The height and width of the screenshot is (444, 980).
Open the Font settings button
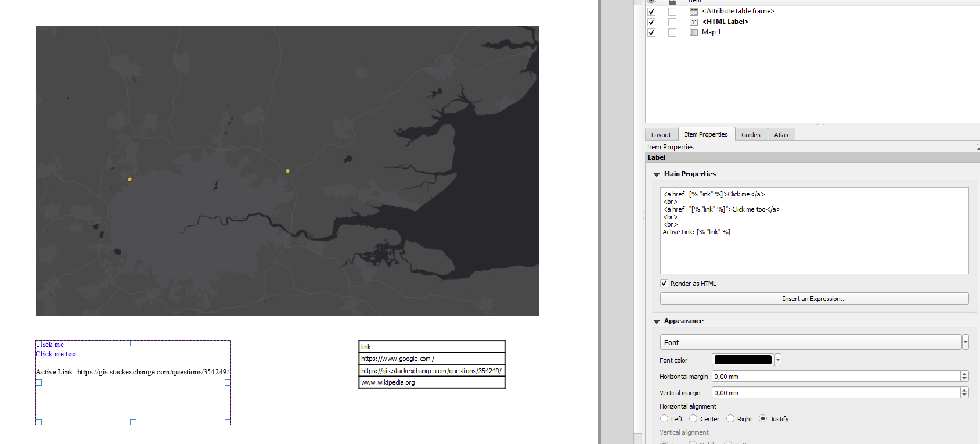point(810,342)
